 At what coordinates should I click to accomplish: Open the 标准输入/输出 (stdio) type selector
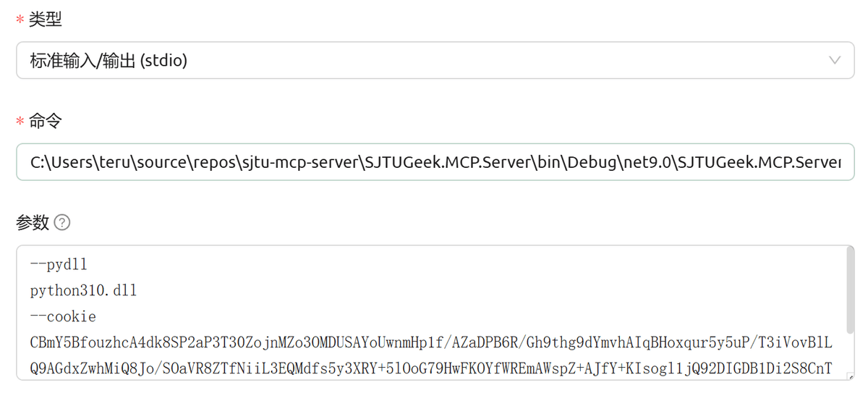[x=435, y=61]
